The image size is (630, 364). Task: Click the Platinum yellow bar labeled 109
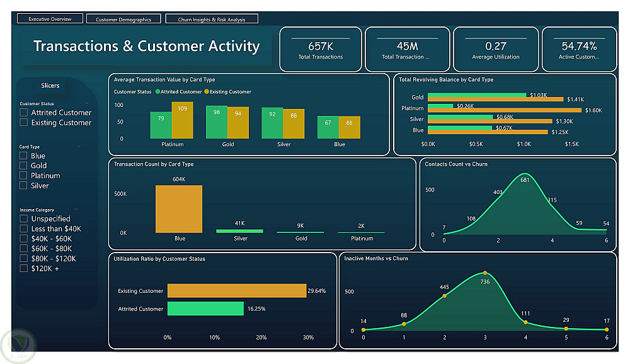point(183,120)
